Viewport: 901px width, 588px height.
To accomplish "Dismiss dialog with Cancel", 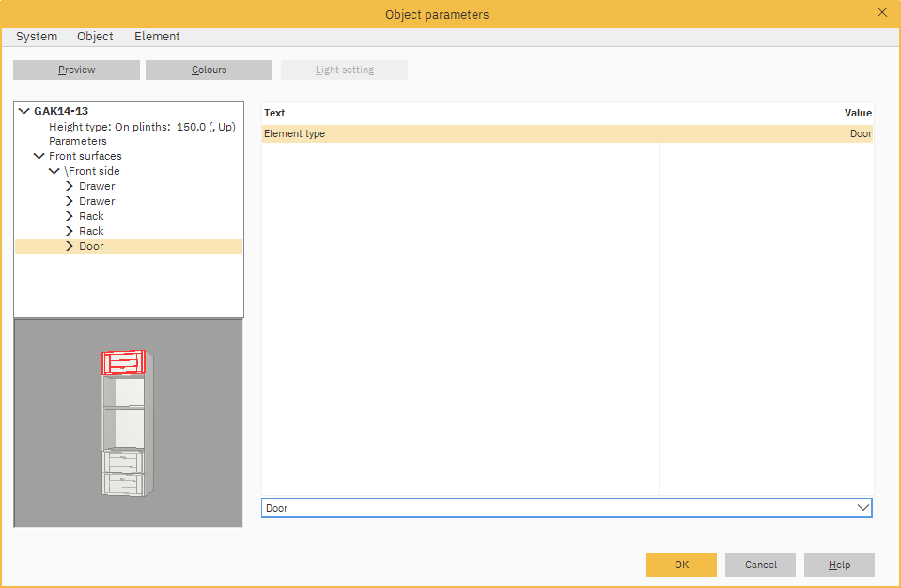I will pos(759,565).
